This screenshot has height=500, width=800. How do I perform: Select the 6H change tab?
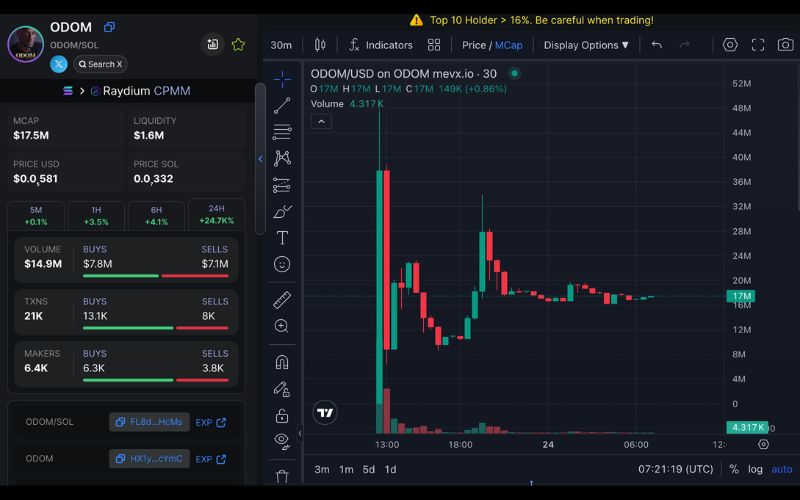[156, 216]
